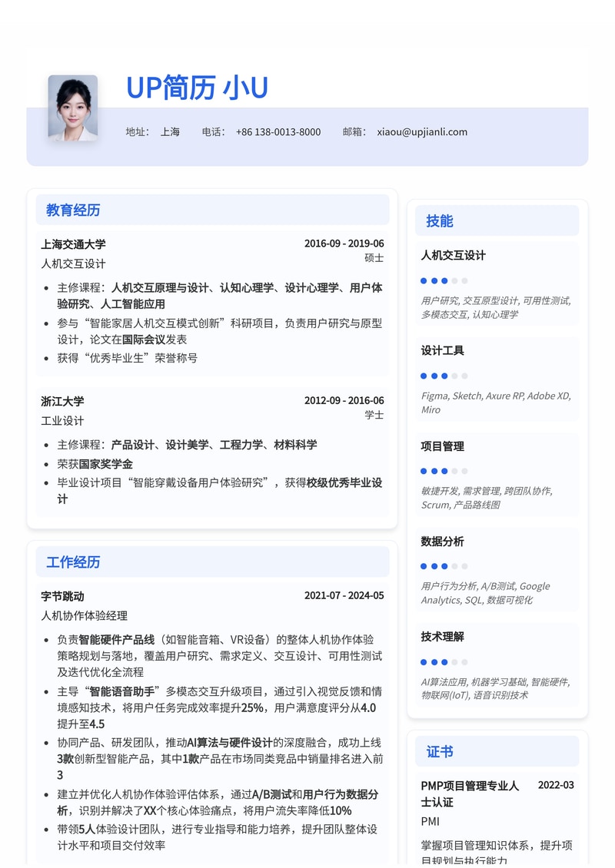
Task: Click the 字节跳动 company name
Action: [x=63, y=596]
